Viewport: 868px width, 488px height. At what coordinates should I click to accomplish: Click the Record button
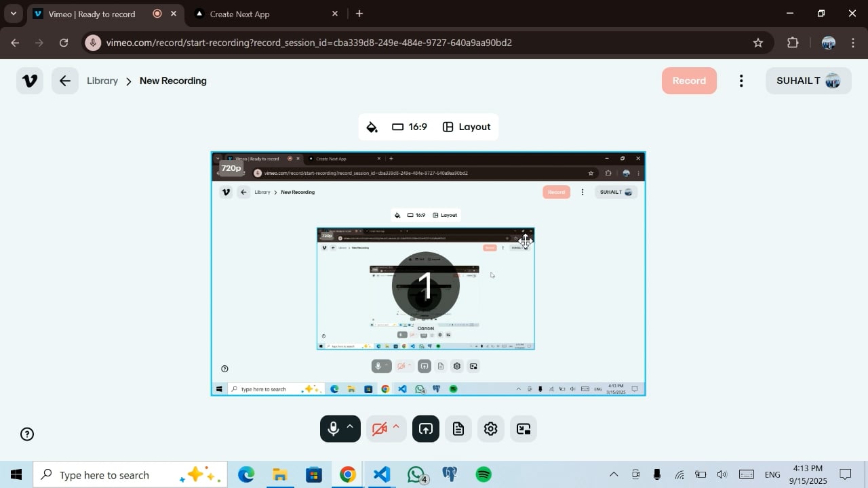point(689,81)
